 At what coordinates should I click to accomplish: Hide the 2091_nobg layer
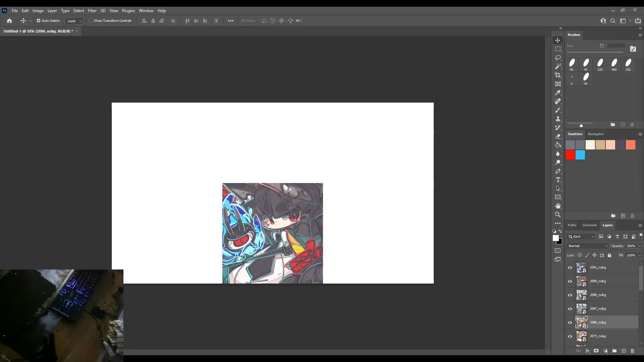point(570,267)
